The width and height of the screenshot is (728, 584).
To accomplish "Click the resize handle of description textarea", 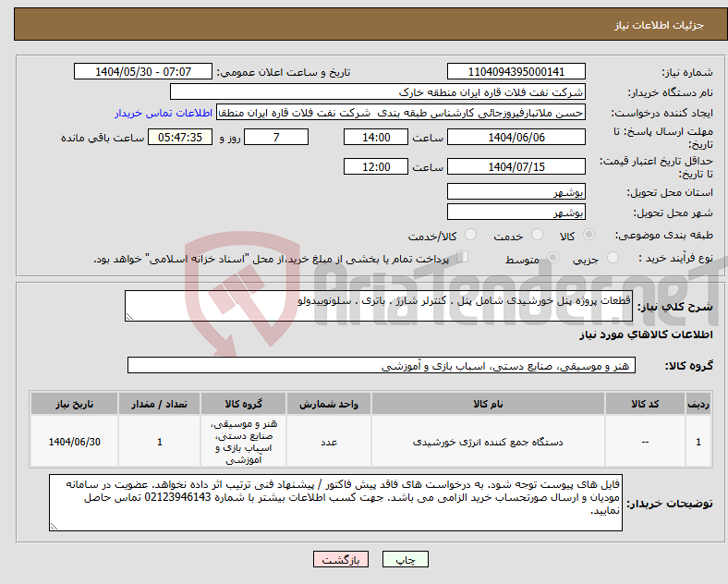I will 129,317.
